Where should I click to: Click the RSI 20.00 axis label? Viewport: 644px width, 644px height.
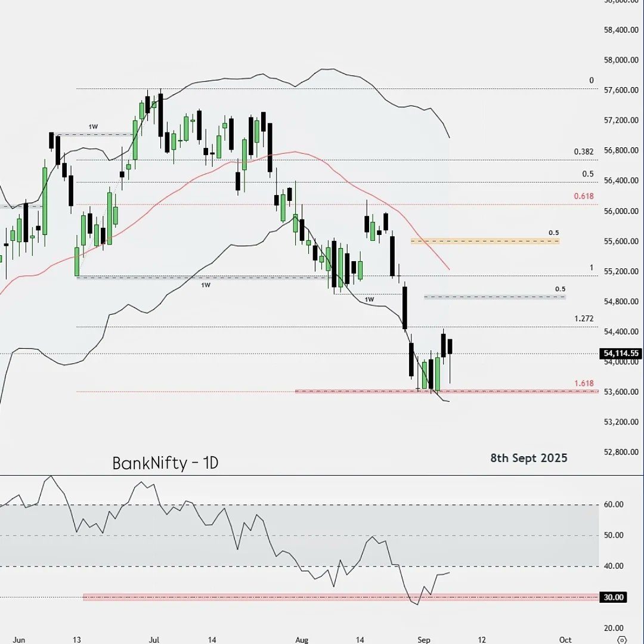click(614, 628)
